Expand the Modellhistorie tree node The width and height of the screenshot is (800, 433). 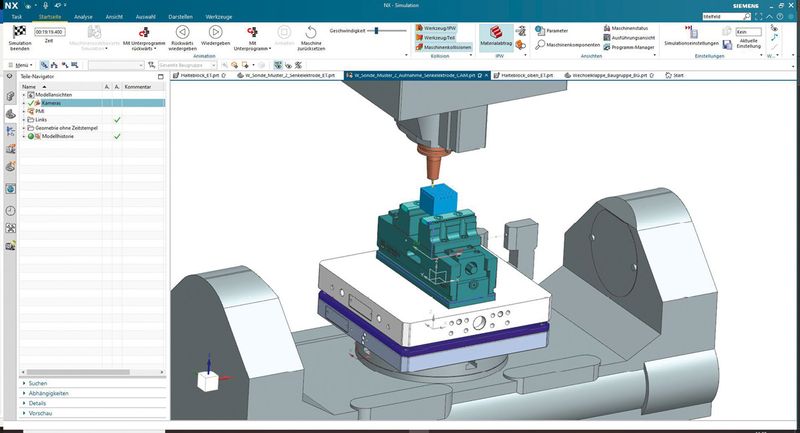(23, 136)
